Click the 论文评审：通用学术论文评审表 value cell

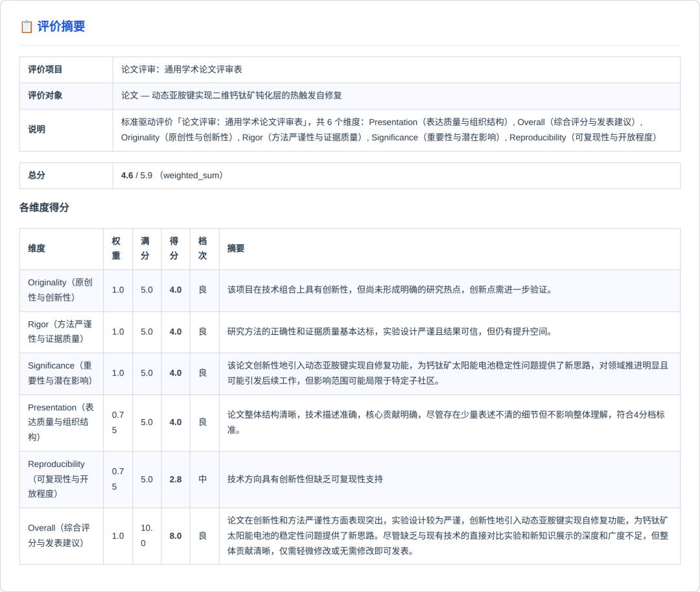point(397,69)
